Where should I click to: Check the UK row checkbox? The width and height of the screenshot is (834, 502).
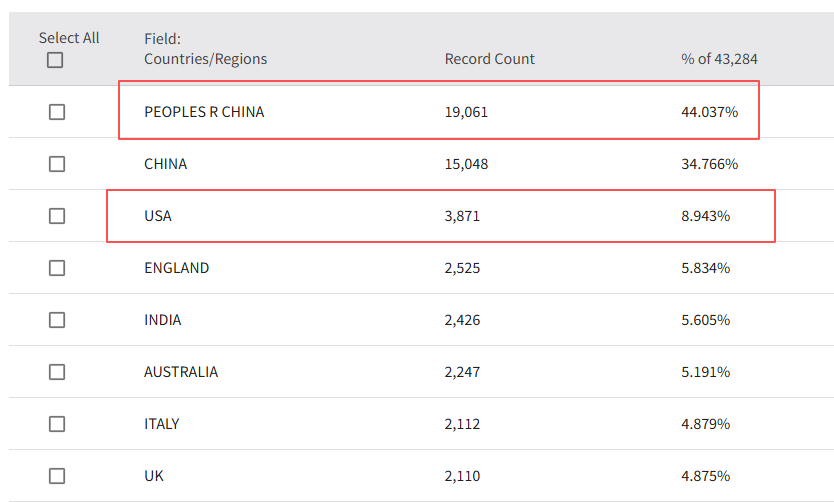[x=57, y=476]
